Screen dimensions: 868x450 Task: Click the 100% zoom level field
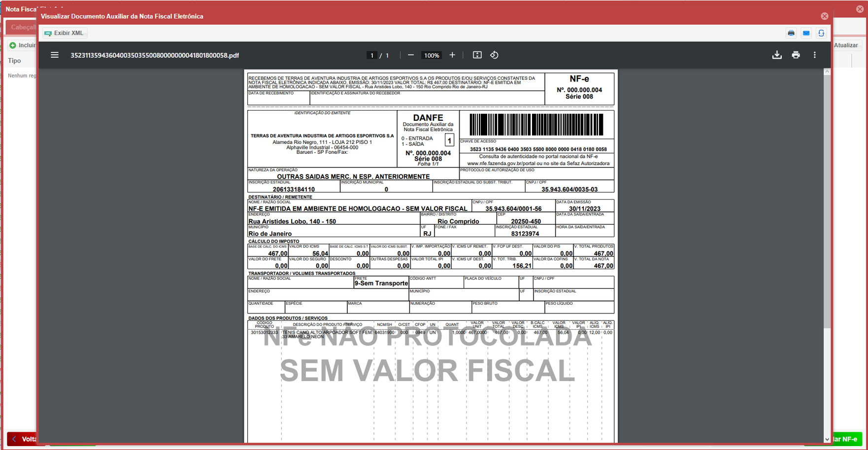[x=432, y=55]
